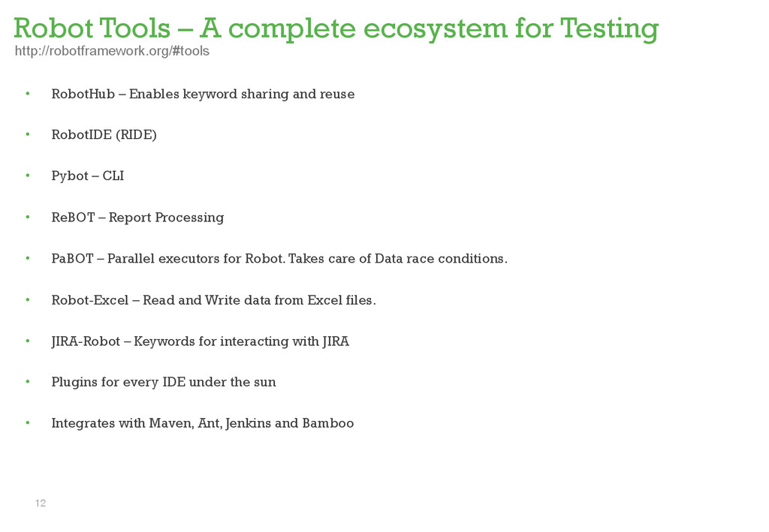Click 'Plugins for every IDE under the sun'
The image size is (769, 532).
[164, 382]
